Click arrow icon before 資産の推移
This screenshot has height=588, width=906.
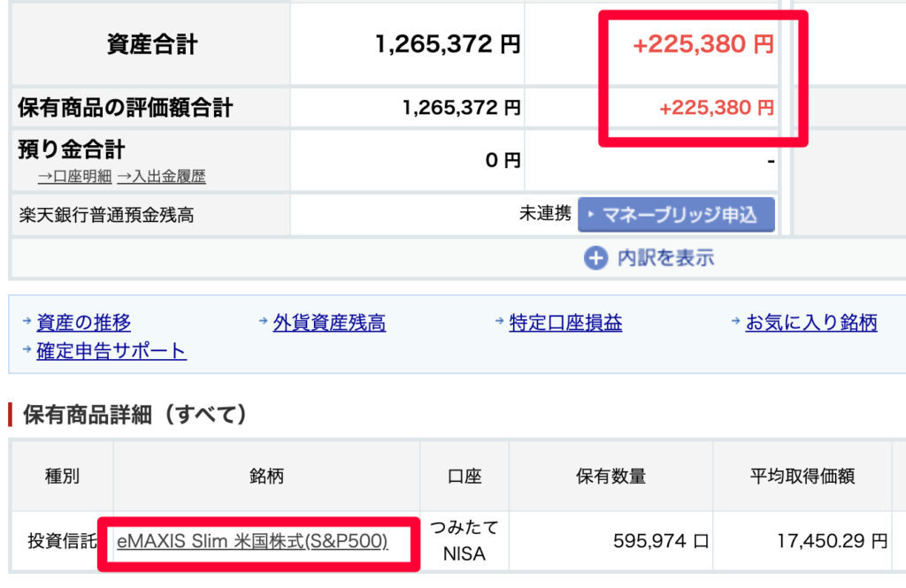coord(27,322)
